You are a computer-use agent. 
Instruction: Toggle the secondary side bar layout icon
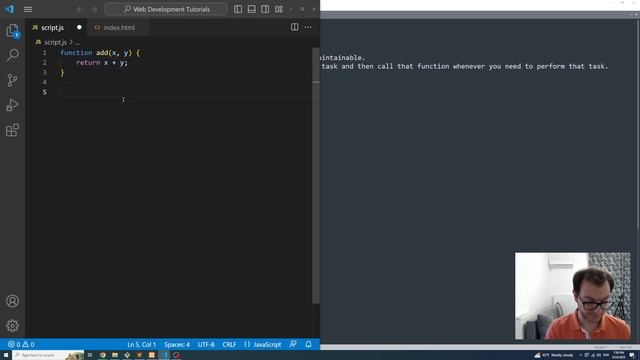point(265,9)
